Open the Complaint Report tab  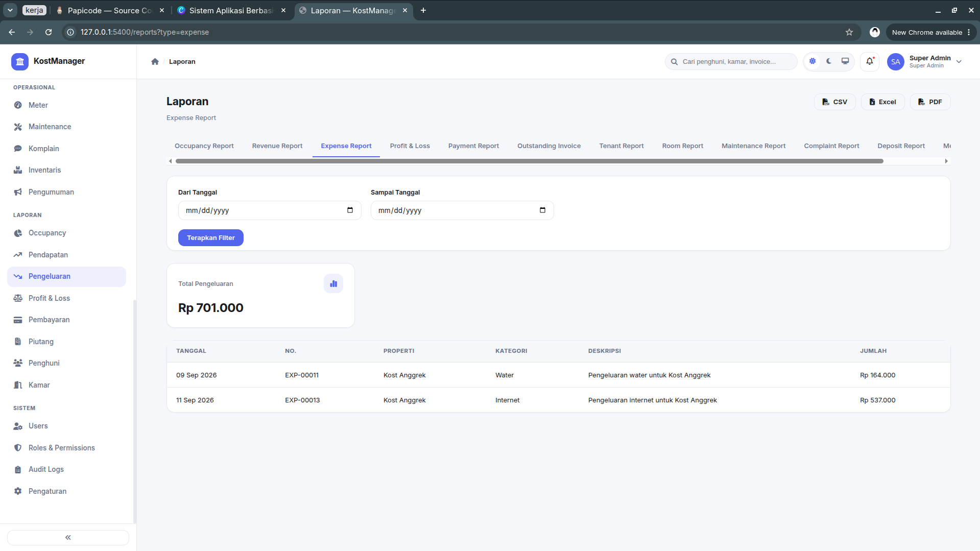point(831,146)
